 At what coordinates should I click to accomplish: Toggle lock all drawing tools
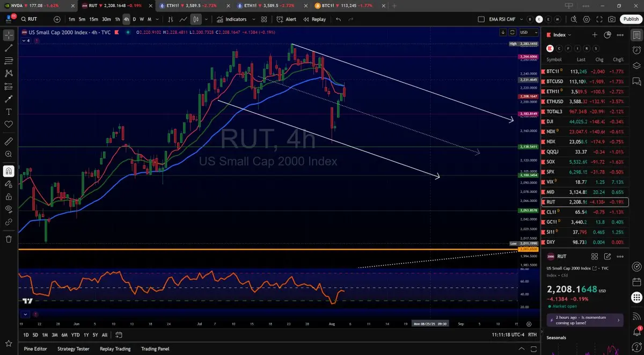click(x=9, y=196)
